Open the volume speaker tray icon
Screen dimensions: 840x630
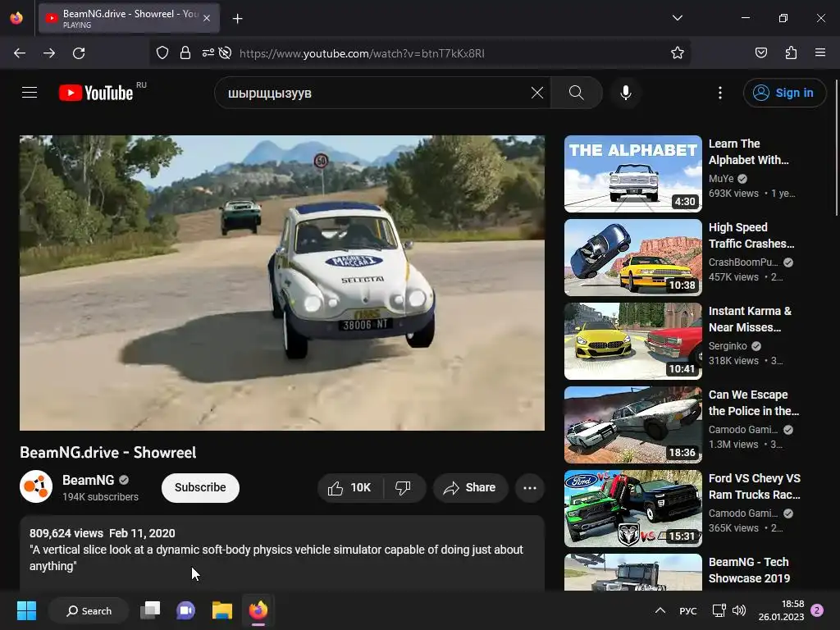739,610
